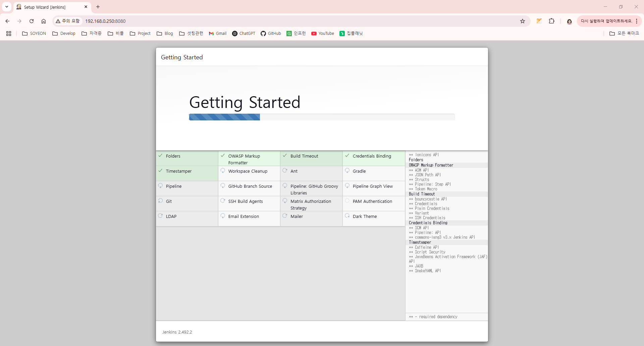
Task: Click the checkmark beside Timestamper
Action: point(160,171)
